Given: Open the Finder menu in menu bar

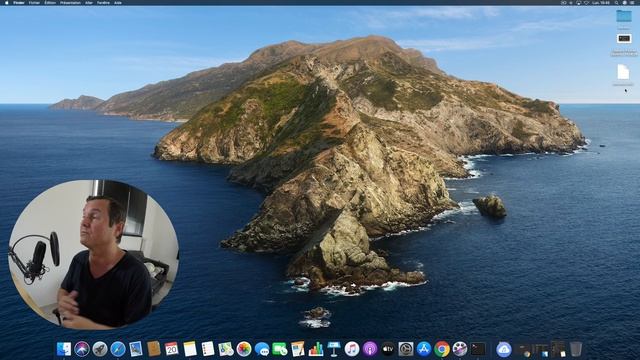Looking at the screenshot, I should tap(19, 2).
